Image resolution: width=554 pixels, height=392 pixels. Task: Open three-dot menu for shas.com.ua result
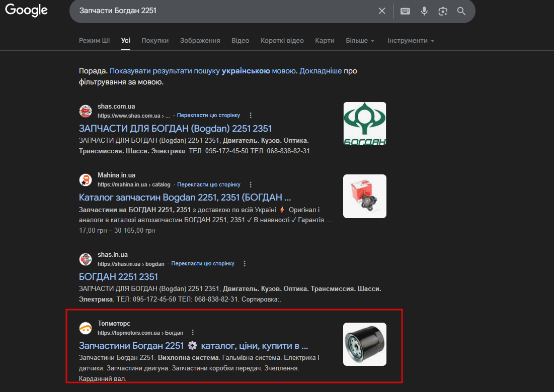[x=251, y=116]
